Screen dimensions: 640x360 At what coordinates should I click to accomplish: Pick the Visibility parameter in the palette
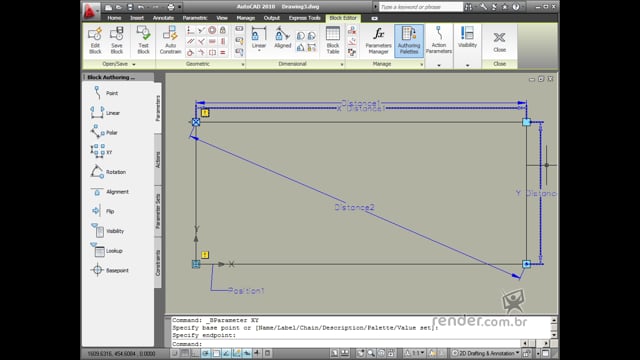[x=107, y=231]
